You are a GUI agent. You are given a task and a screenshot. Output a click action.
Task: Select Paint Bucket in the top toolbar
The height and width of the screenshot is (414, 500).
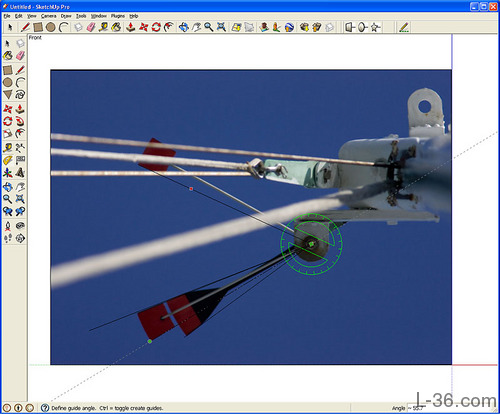[116, 27]
